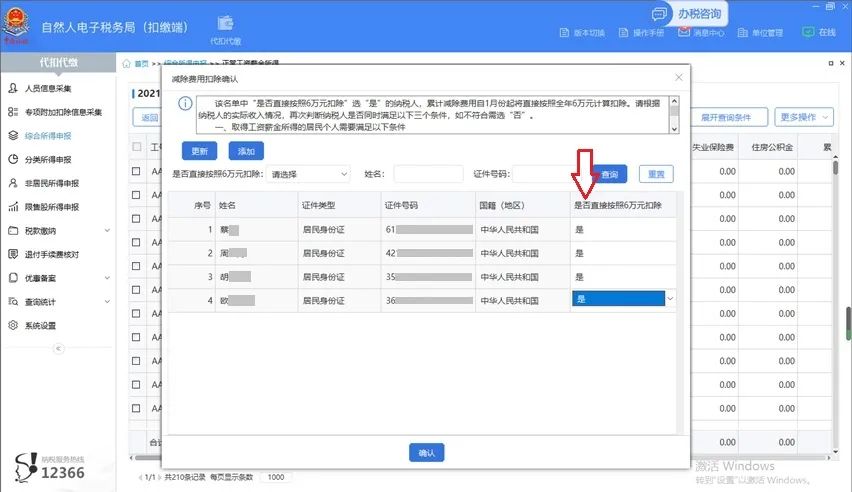Open the 更多操作 dropdown
The image size is (852, 492).
805,117
